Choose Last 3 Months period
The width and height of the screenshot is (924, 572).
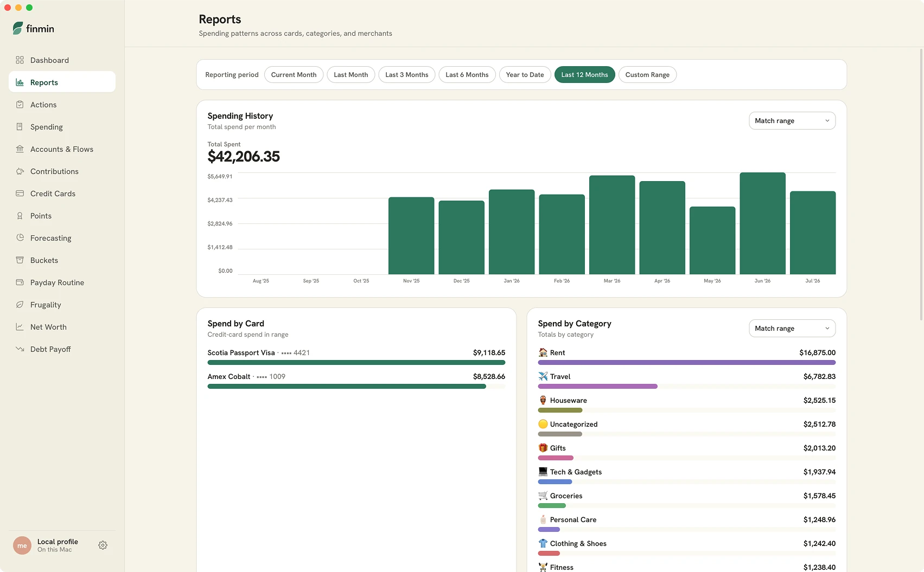point(407,75)
